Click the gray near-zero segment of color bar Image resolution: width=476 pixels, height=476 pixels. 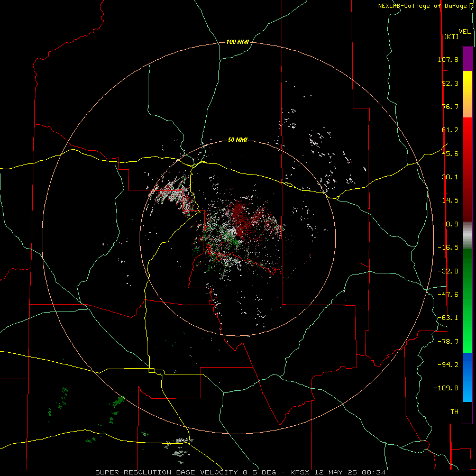click(467, 234)
